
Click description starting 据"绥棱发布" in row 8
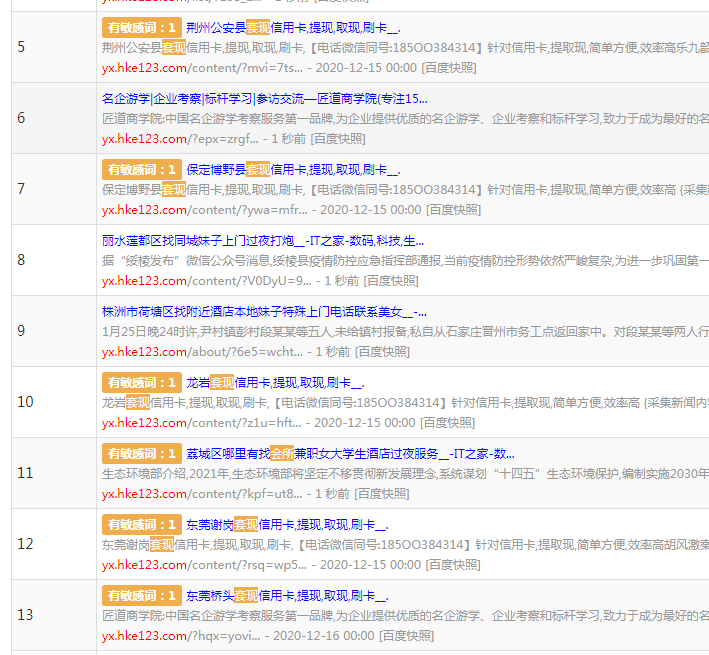405,261
